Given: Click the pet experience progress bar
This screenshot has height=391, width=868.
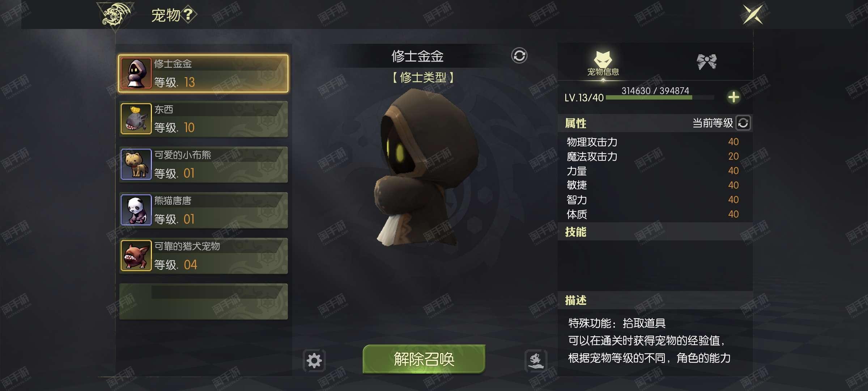Looking at the screenshot, I should pos(660,97).
